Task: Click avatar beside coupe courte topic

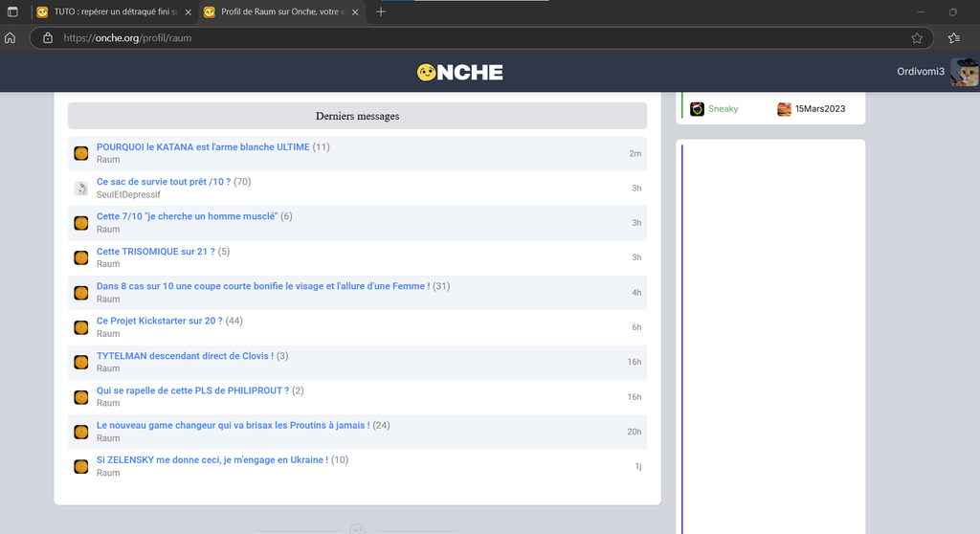Action: [x=81, y=293]
